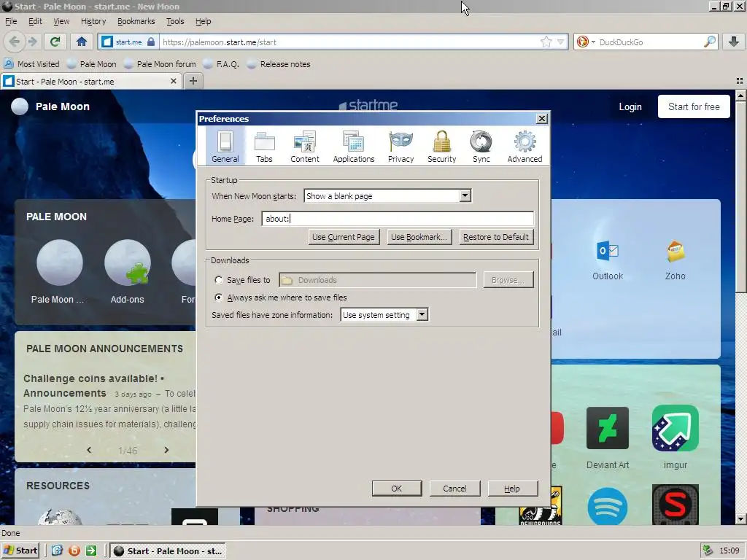Open the General preferences pane
The image size is (747, 560).
pos(225,147)
